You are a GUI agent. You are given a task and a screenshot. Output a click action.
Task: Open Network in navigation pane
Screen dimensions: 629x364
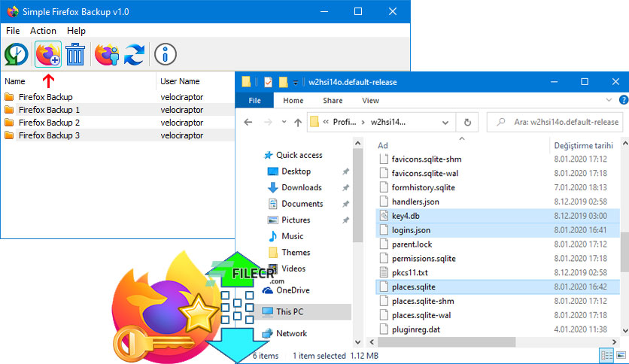coord(291,333)
